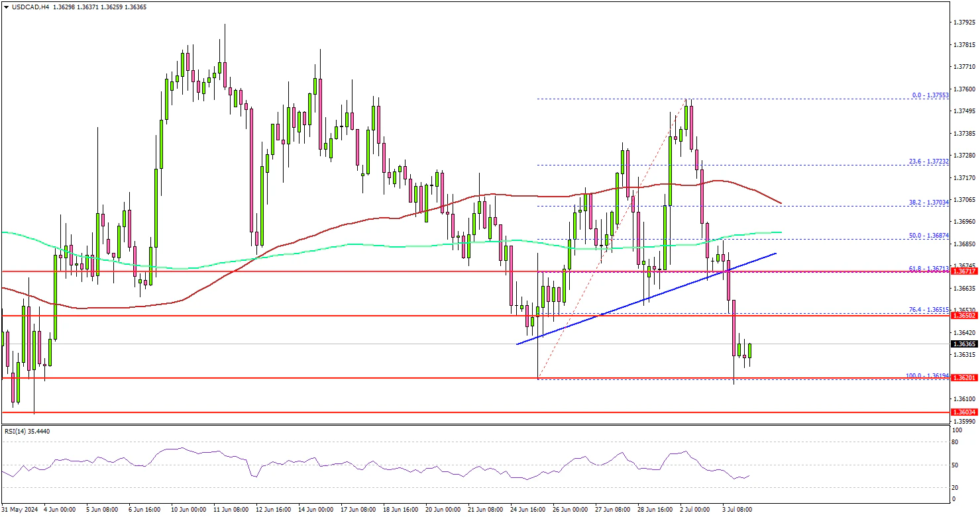The width and height of the screenshot is (980, 517).
Task: Click the red 1.36034 price tag
Action: (x=964, y=412)
